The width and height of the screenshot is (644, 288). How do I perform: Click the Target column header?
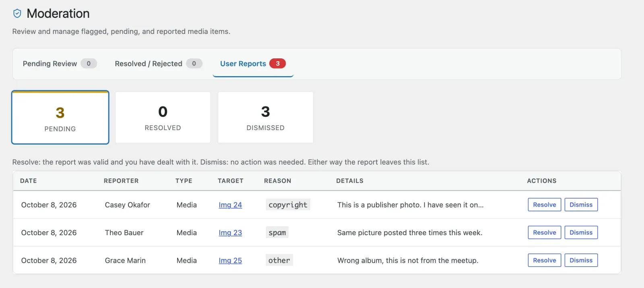(231, 181)
